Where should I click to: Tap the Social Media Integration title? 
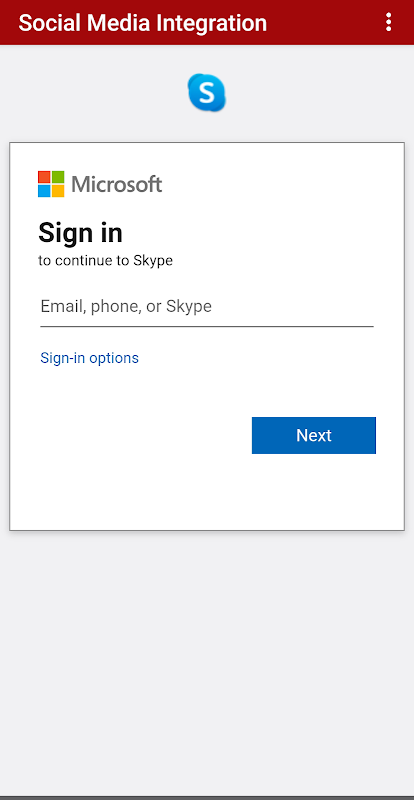coord(142,23)
